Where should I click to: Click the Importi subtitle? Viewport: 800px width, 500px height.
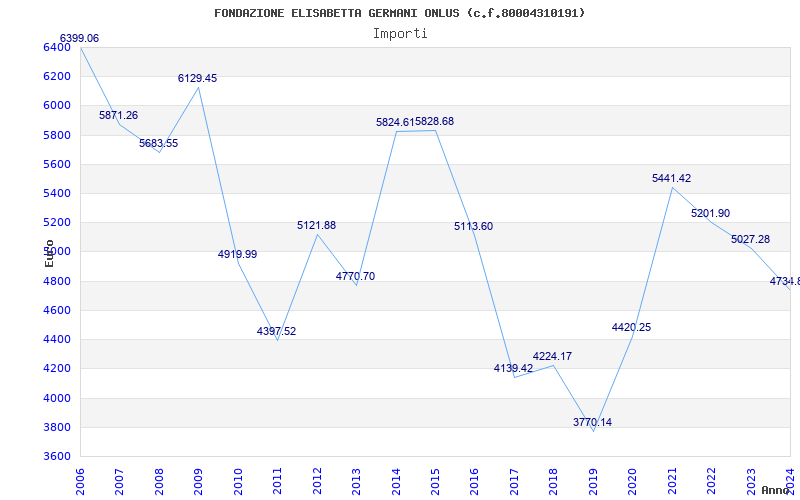[400, 34]
